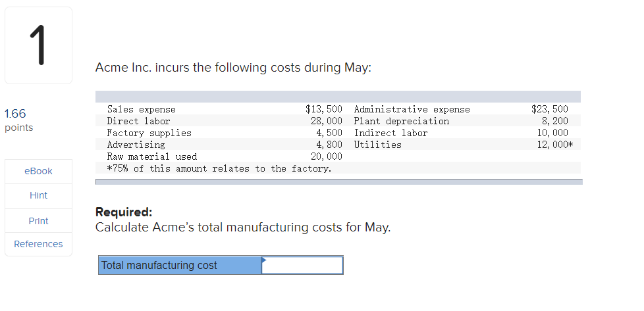This screenshot has height=311, width=644.
Task: Click the Sales expense row label
Action: [x=141, y=109]
